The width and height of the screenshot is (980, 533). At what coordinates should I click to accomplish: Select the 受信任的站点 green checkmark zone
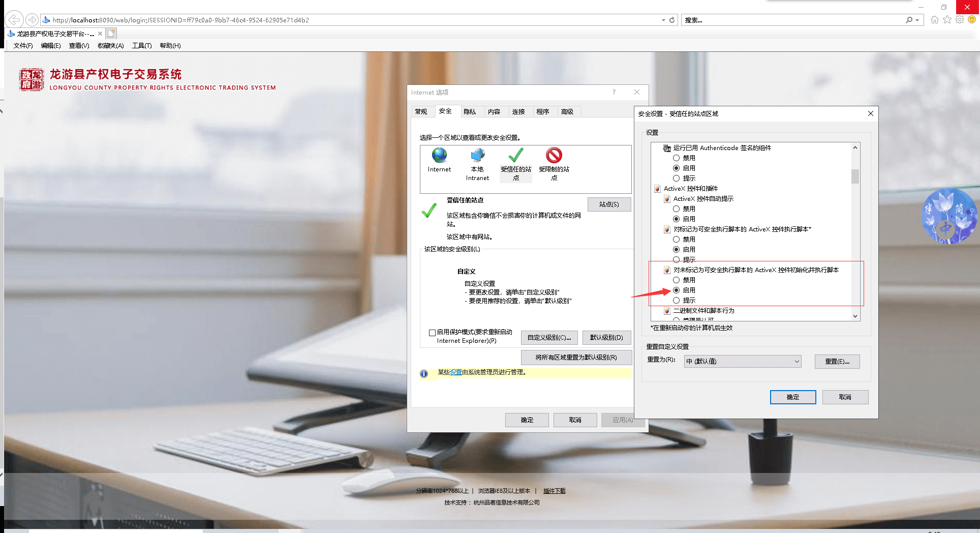click(x=516, y=156)
